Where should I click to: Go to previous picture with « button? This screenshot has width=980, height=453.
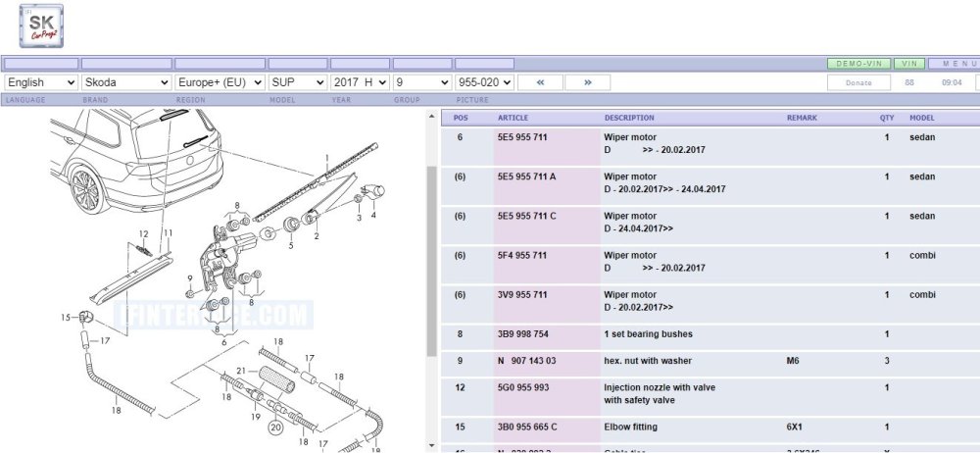pos(540,82)
